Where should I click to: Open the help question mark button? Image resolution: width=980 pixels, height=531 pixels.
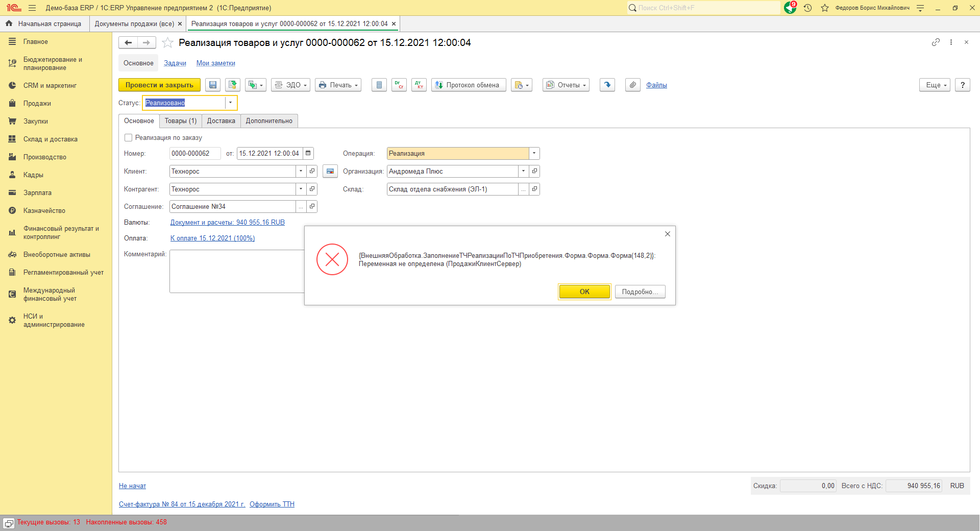click(963, 85)
